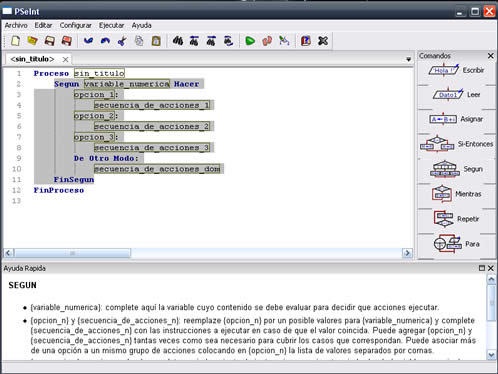
Task: Undo with the blue arrow icon
Action: [88, 41]
